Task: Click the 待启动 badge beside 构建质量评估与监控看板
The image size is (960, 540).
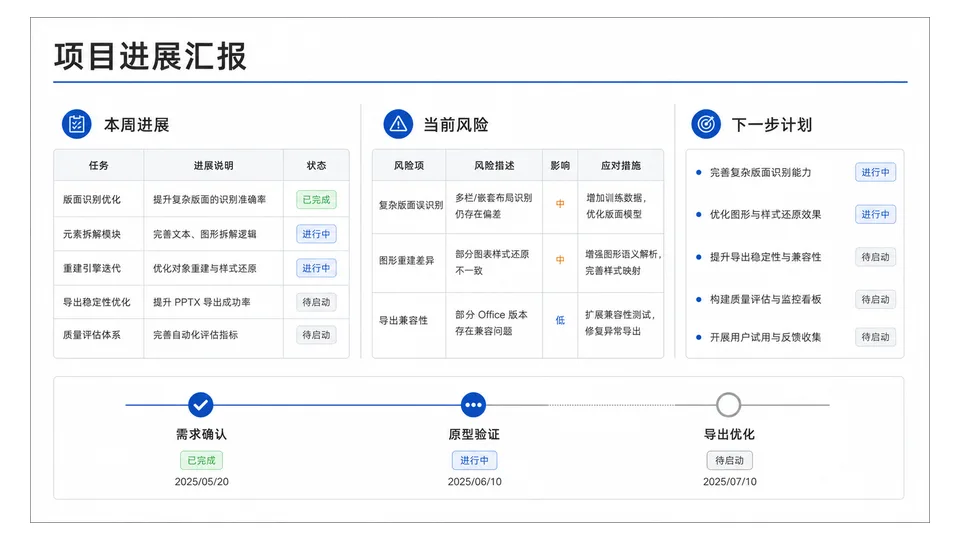Action: [876, 299]
